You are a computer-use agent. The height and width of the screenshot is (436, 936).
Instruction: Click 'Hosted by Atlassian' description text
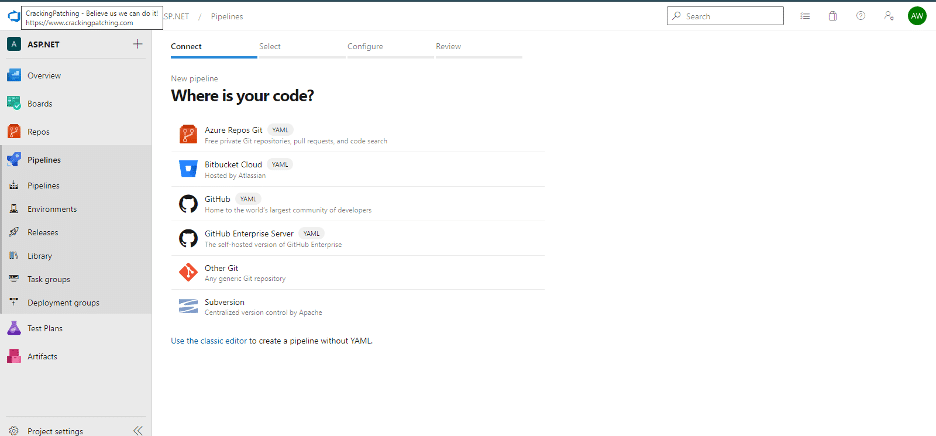click(x=235, y=176)
